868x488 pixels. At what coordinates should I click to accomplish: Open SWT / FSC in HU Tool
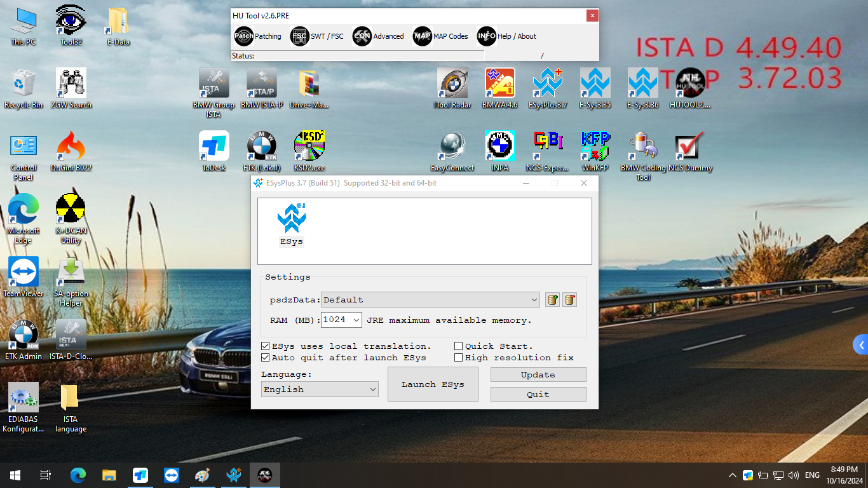pos(316,36)
